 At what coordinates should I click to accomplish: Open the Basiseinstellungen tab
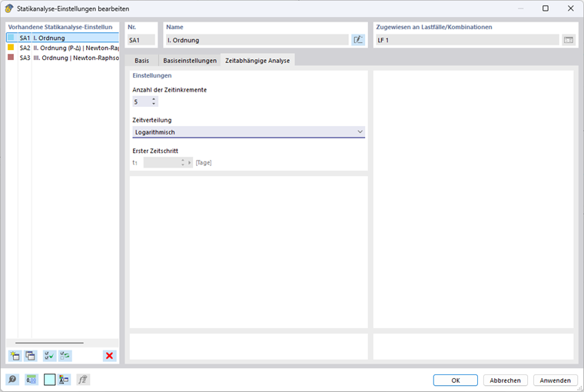coord(190,61)
